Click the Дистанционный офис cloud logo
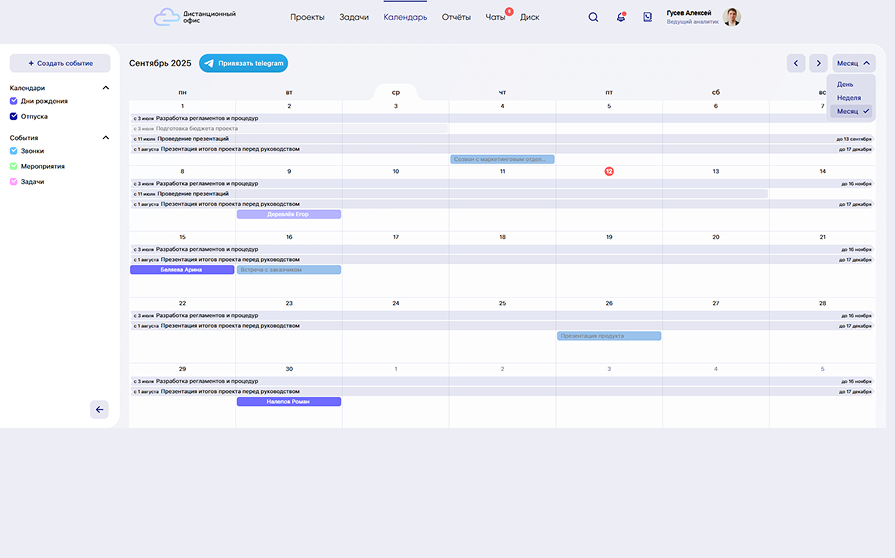 tap(167, 17)
